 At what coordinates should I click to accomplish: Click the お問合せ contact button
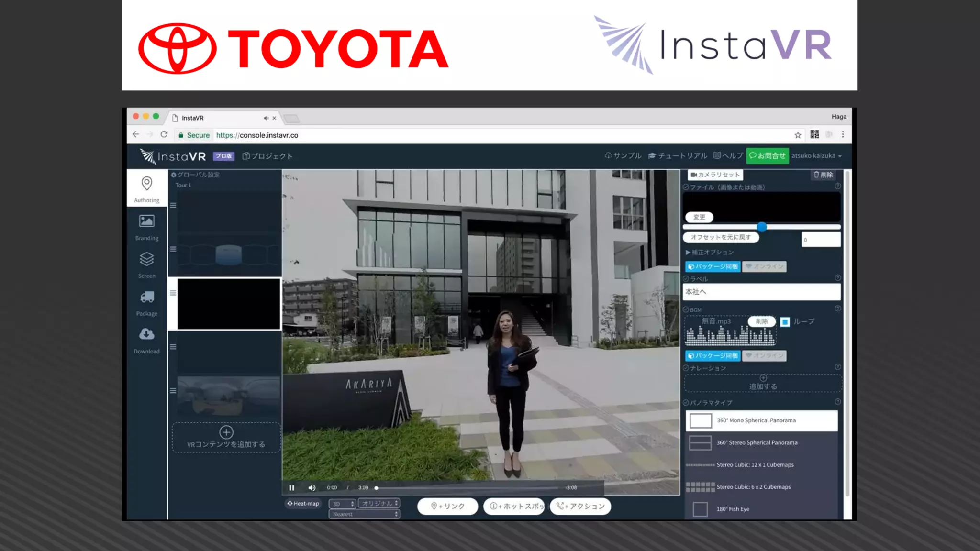pos(767,156)
